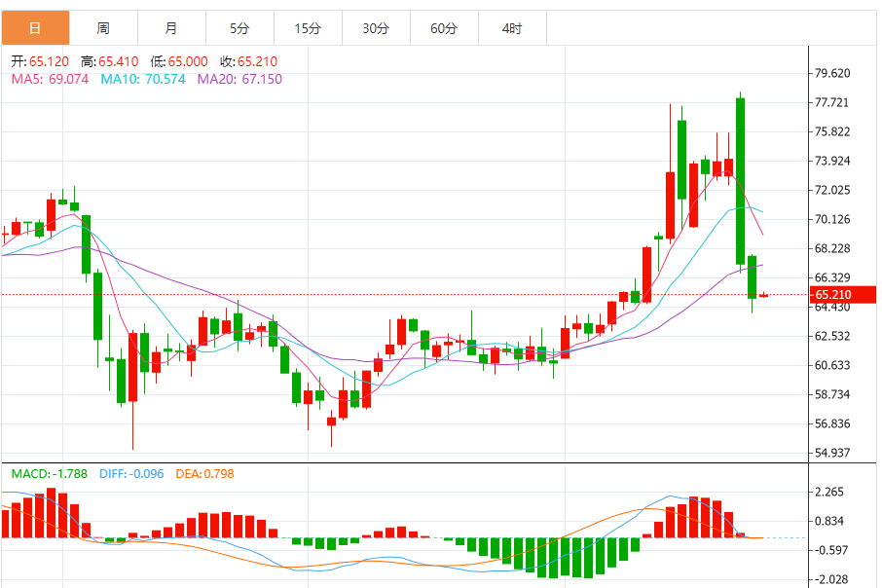This screenshot has width=882, height=588.
Task: Click the MA5: 69.074 indicator label
Action: pyautogui.click(x=50, y=79)
